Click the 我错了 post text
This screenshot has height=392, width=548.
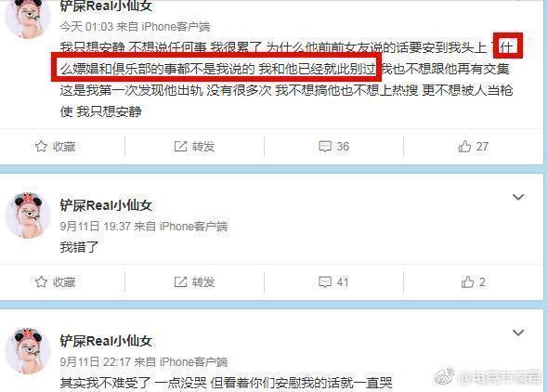(x=79, y=247)
